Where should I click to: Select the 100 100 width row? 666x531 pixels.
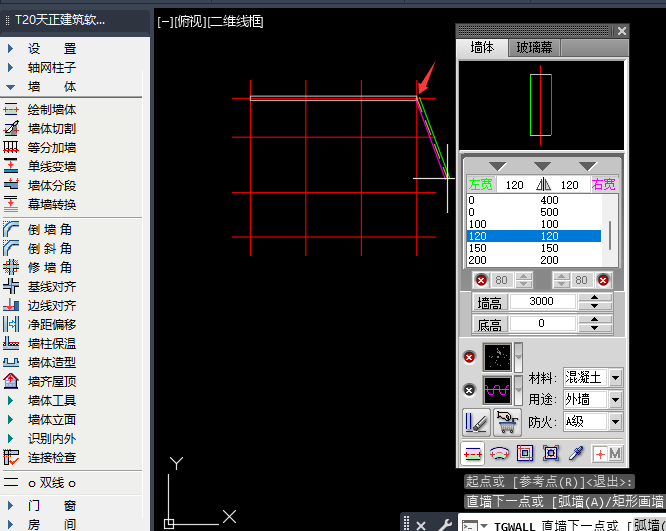point(534,224)
